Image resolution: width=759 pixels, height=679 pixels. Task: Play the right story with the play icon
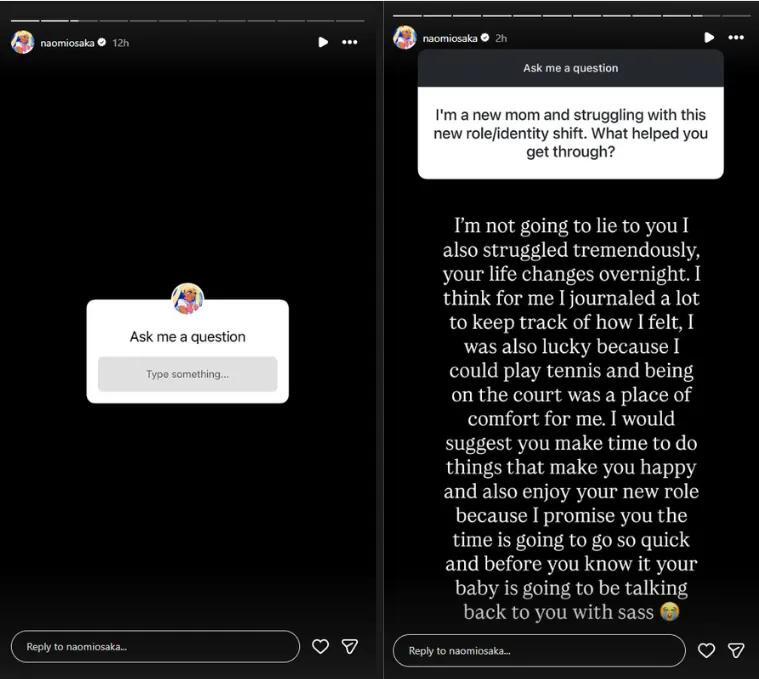point(709,37)
